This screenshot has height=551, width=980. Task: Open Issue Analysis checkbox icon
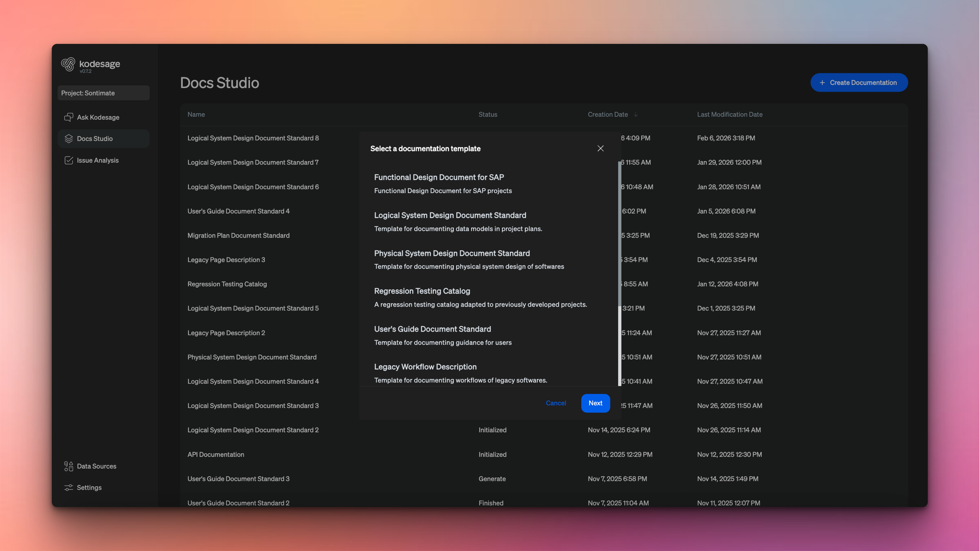[x=68, y=160]
